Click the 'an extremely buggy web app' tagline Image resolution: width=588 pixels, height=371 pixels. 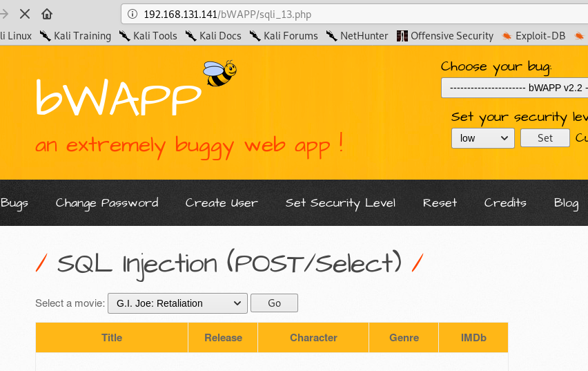coord(189,146)
